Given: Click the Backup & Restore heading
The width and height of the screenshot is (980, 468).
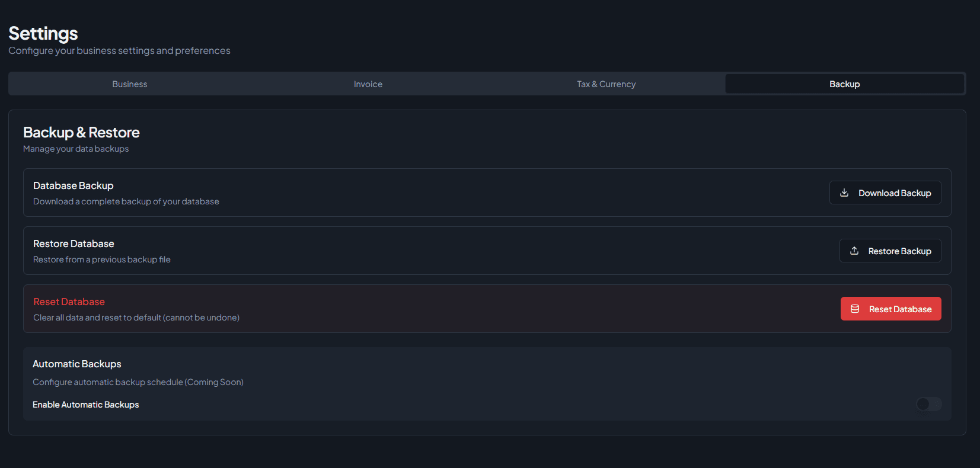Looking at the screenshot, I should [81, 132].
